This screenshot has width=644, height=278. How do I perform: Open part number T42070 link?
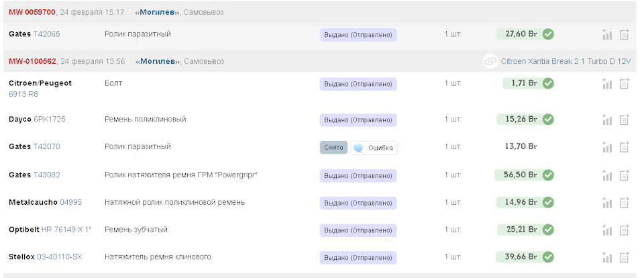(47, 146)
